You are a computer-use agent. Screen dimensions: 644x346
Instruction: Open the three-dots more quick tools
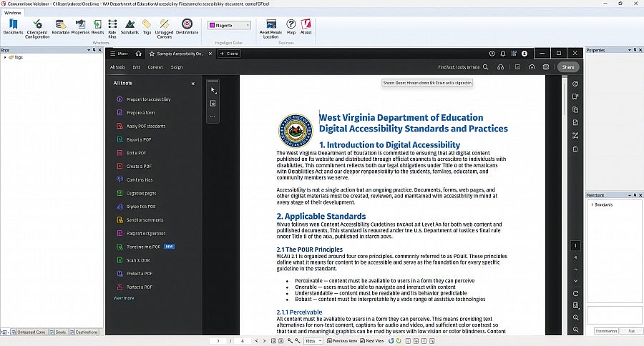(213, 117)
